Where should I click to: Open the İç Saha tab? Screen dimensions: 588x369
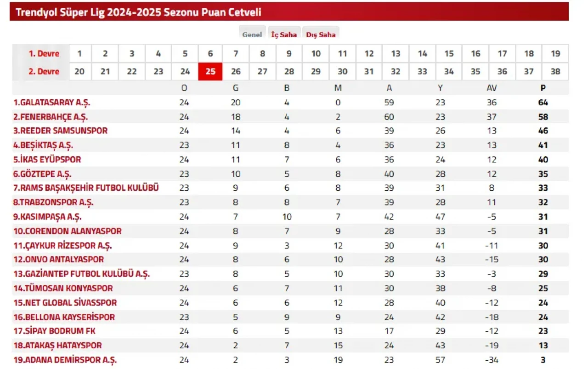pos(284,34)
